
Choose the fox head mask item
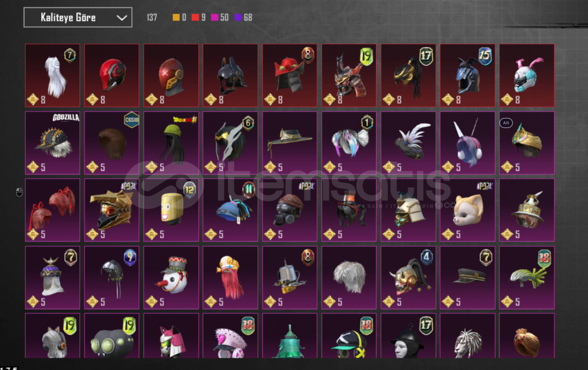pyautogui.click(x=467, y=210)
